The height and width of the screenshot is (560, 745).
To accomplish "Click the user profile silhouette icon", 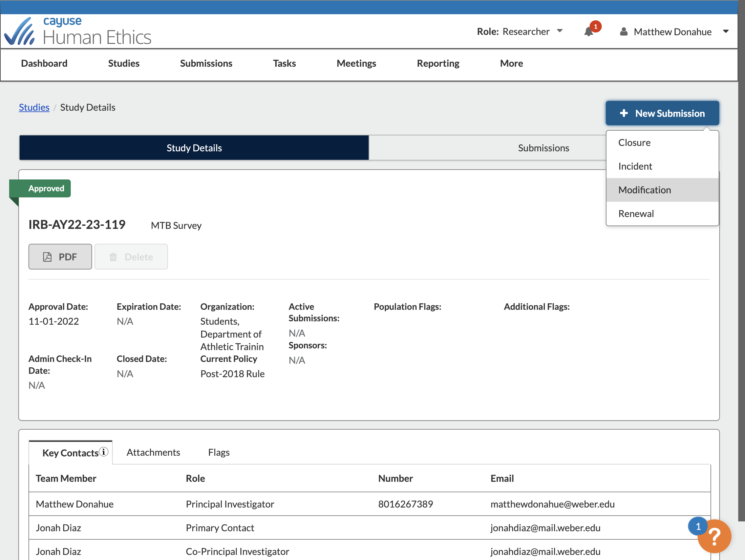I will click(624, 32).
